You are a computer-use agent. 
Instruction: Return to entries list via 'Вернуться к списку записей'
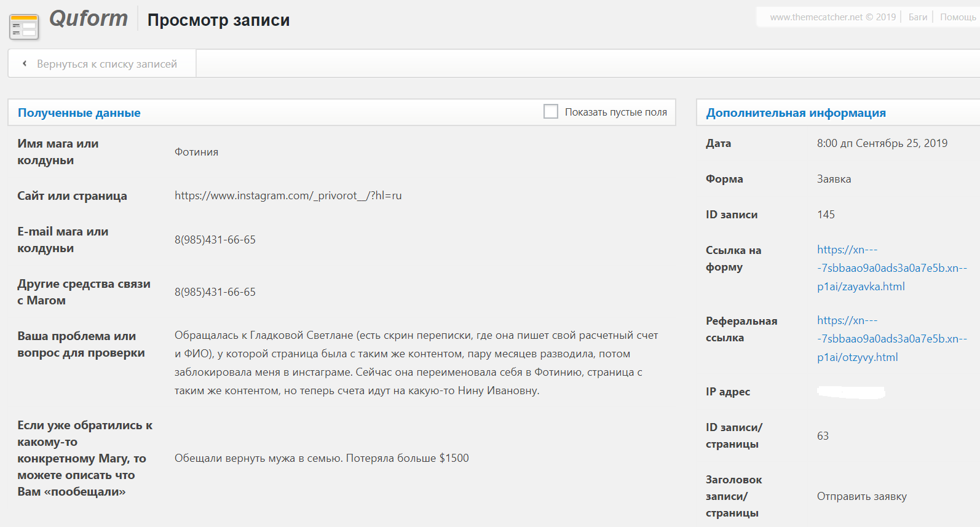106,64
